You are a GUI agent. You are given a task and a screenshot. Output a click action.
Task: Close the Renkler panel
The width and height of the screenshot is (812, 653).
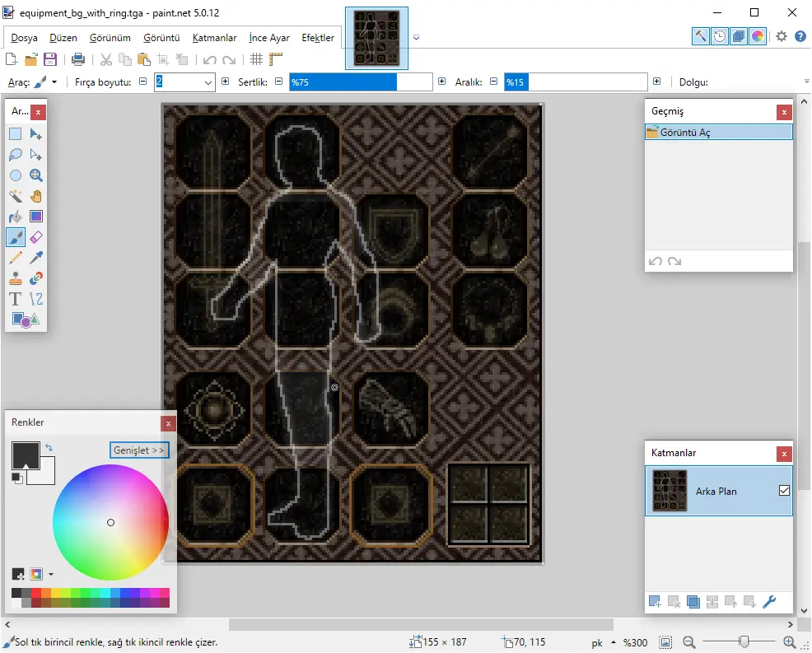(x=168, y=423)
